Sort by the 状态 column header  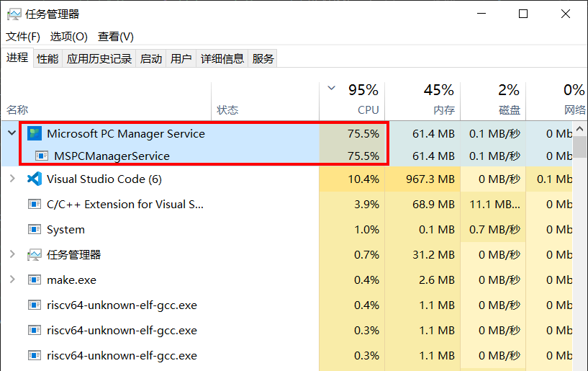pos(265,101)
